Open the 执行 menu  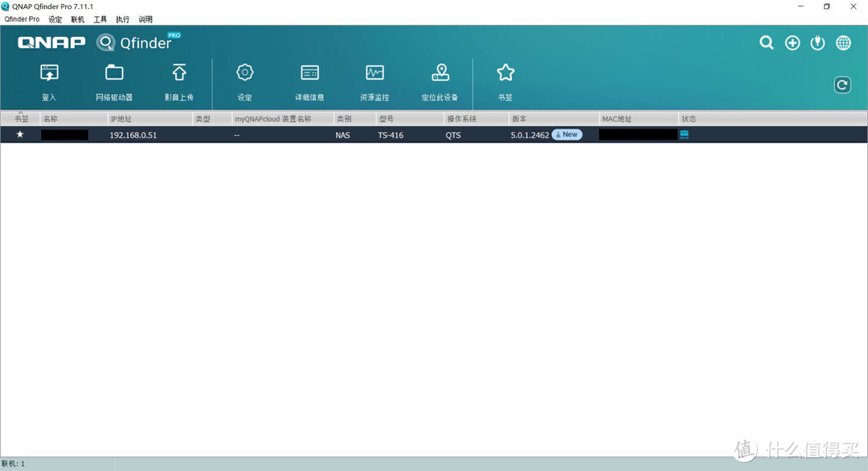122,18
